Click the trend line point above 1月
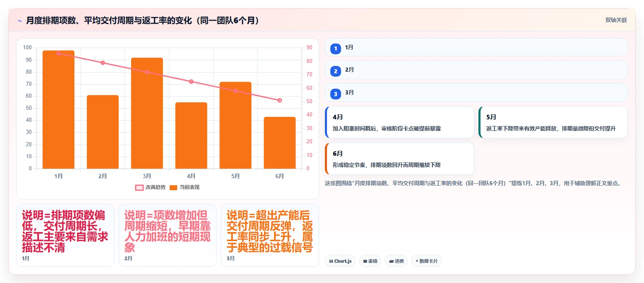 coord(59,53)
